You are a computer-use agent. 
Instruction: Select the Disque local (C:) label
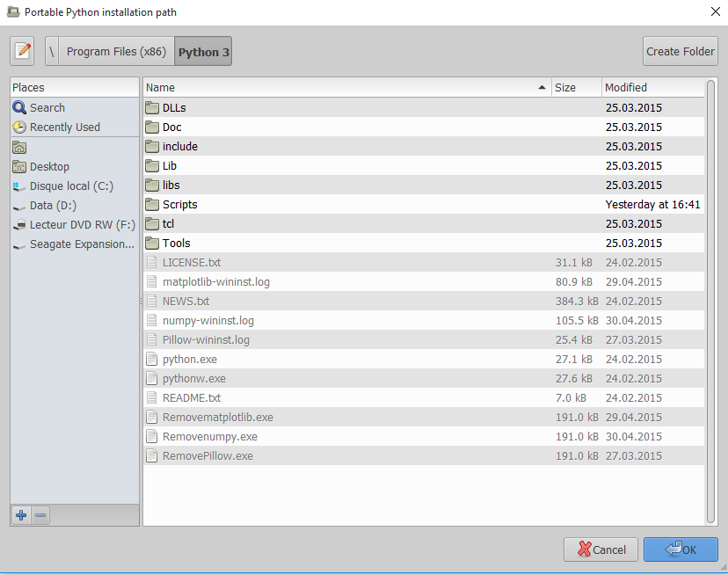[71, 186]
